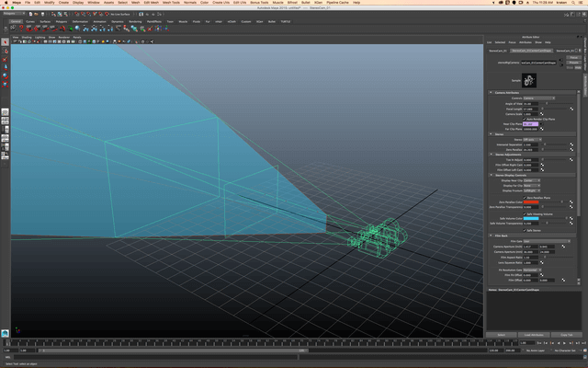This screenshot has height=368, width=588.
Task: Open Display Frustum dropdown
Action: [532, 190]
